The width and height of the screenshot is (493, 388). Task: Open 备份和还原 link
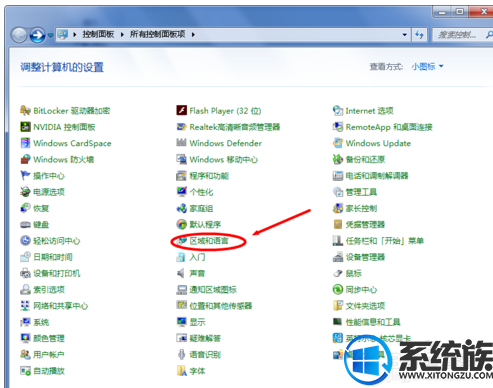pos(365,159)
